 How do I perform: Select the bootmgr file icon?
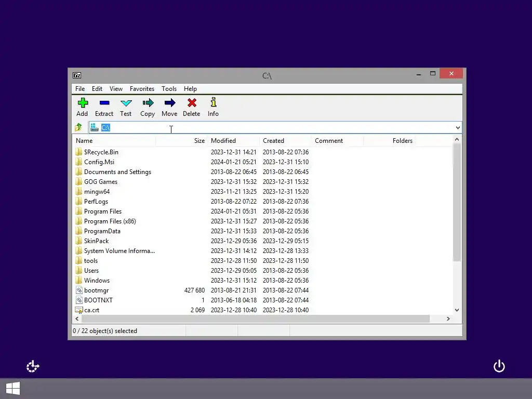[x=79, y=290]
